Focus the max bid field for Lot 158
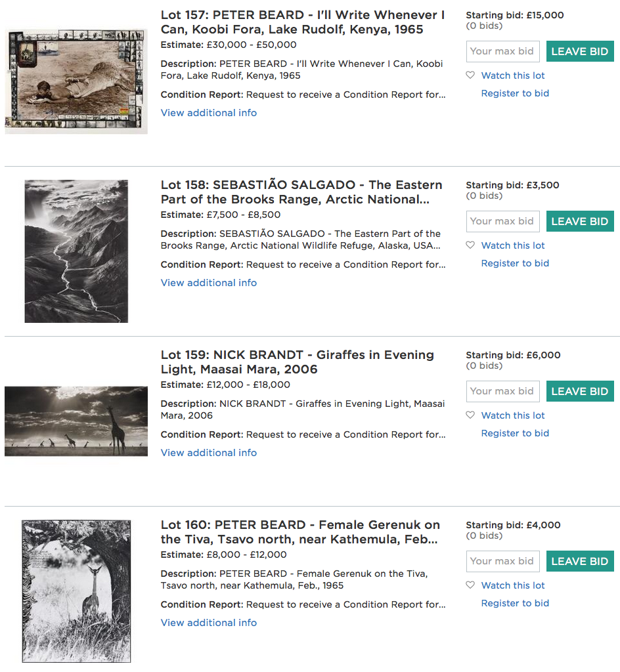This screenshot has height=672, width=620. point(503,221)
